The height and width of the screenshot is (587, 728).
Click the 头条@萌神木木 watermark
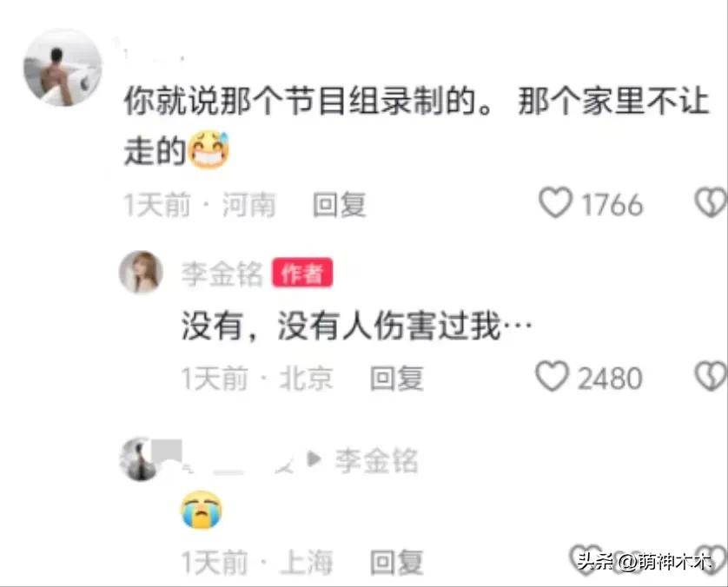pyautogui.click(x=645, y=561)
